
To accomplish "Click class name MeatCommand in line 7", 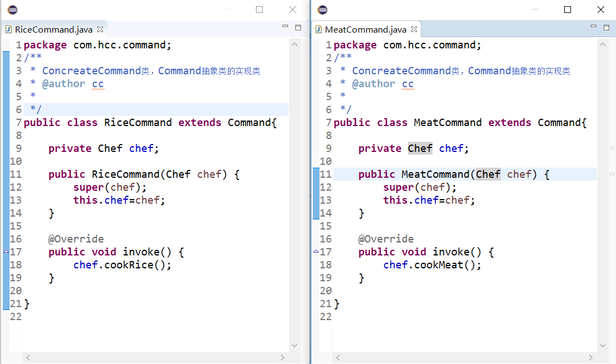I will pyautogui.click(x=447, y=123).
